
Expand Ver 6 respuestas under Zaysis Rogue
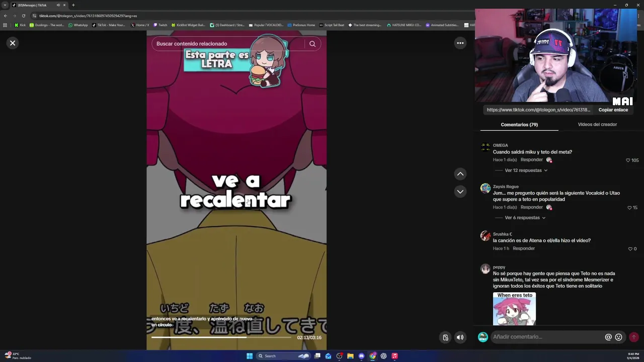pyautogui.click(x=525, y=218)
